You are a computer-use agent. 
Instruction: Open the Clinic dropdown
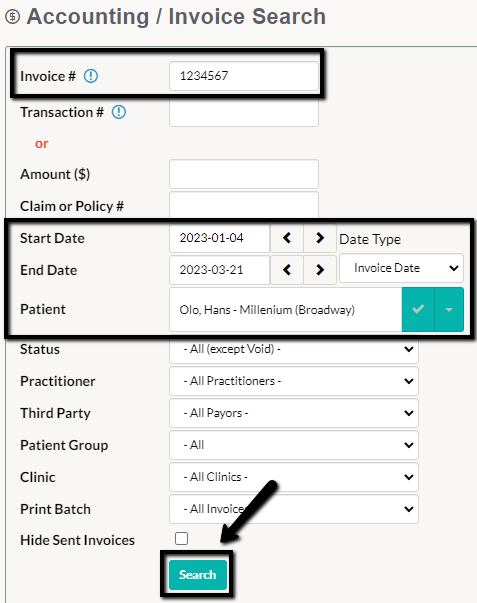[x=294, y=477]
